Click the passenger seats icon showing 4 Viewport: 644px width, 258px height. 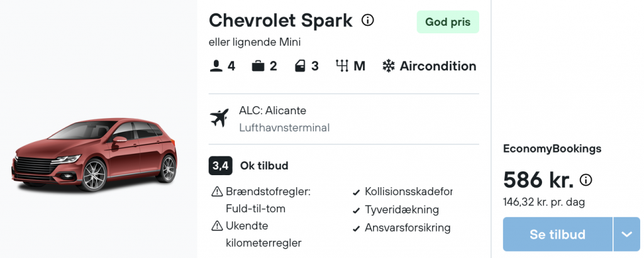pos(216,66)
